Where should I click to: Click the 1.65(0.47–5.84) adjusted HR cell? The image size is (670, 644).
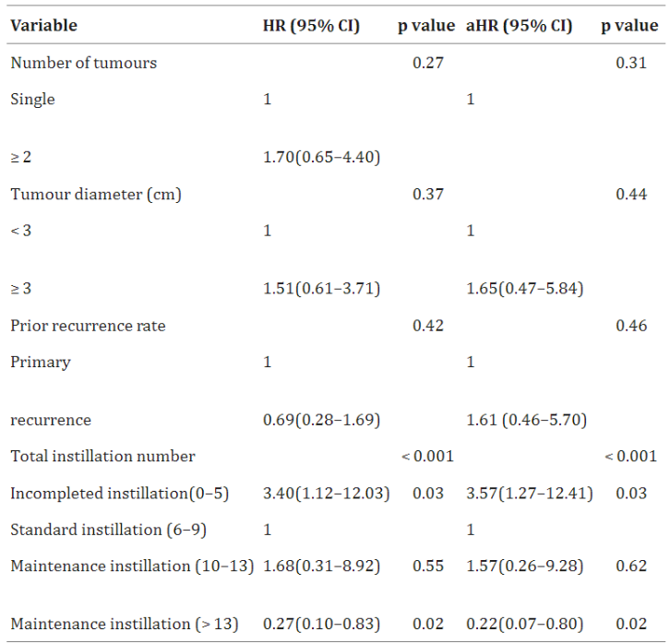click(x=525, y=289)
